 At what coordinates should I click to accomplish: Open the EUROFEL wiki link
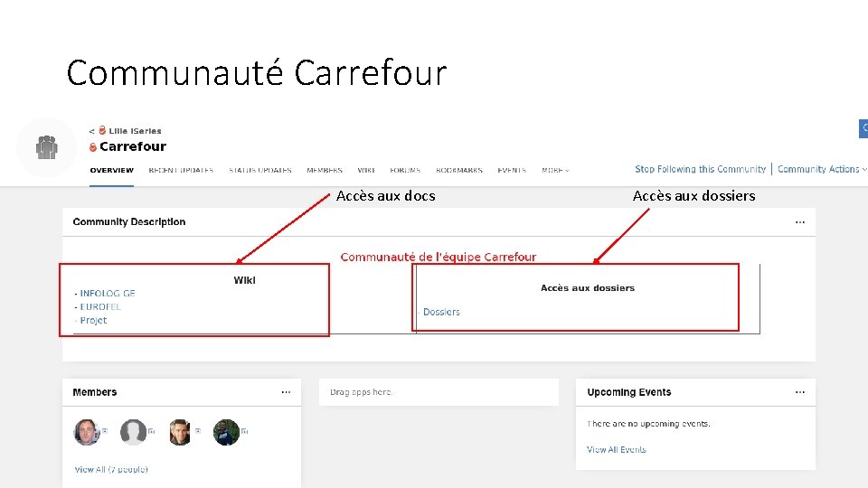pyautogui.click(x=100, y=306)
